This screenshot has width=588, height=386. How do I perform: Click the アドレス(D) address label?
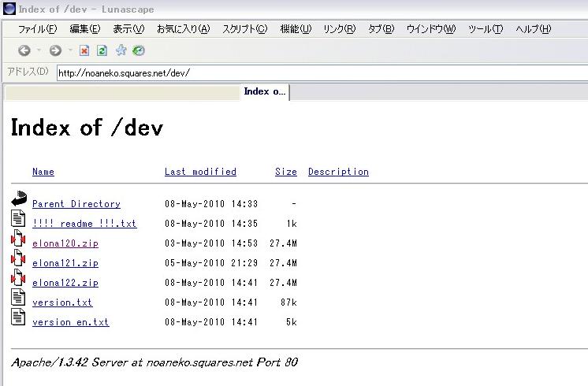click(28, 71)
